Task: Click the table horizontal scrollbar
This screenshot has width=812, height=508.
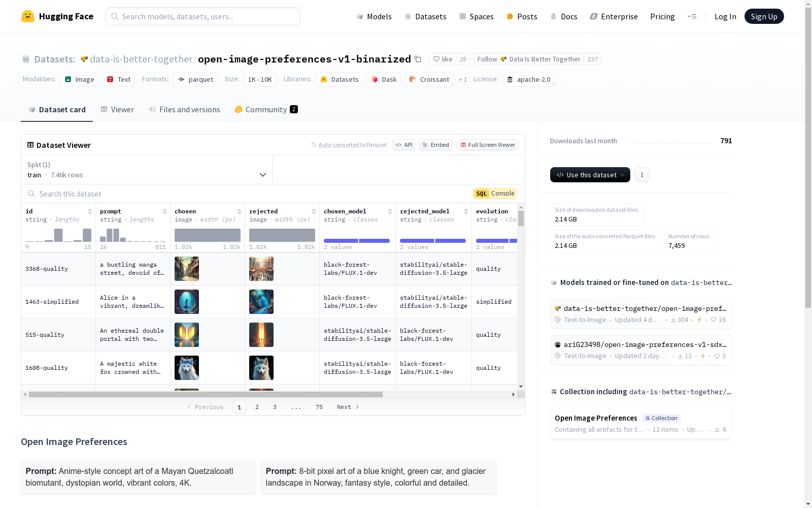Action: pyautogui.click(x=206, y=394)
